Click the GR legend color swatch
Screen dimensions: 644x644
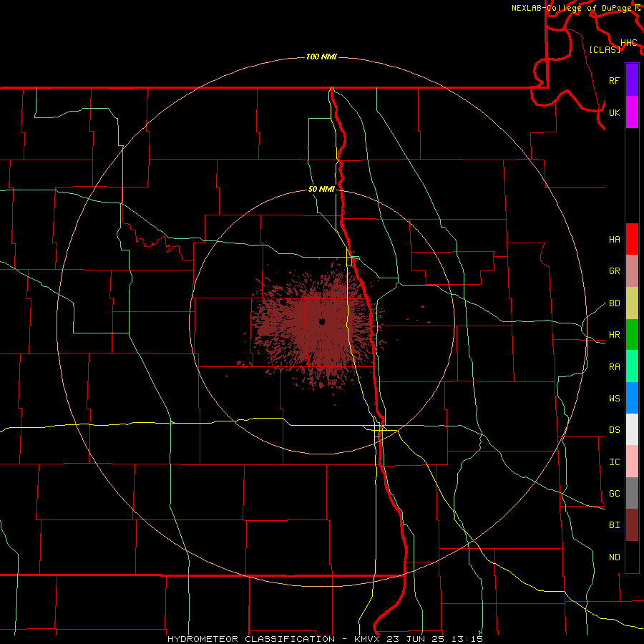[x=632, y=271]
